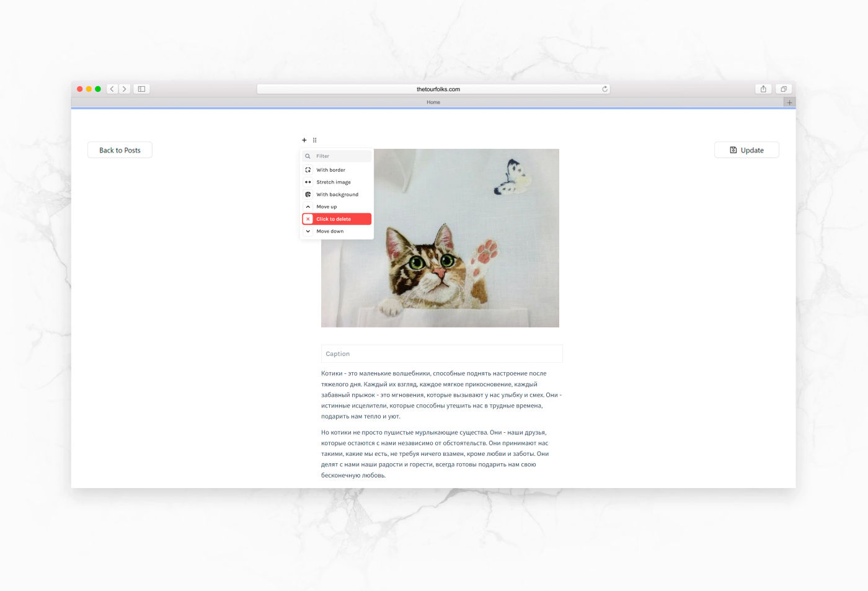Screen dimensions: 868x591
Task: Open new tab with plus button
Action: click(x=789, y=102)
